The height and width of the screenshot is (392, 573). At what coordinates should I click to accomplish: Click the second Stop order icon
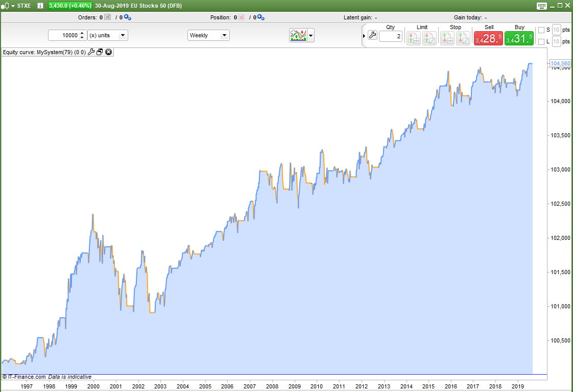coord(463,38)
